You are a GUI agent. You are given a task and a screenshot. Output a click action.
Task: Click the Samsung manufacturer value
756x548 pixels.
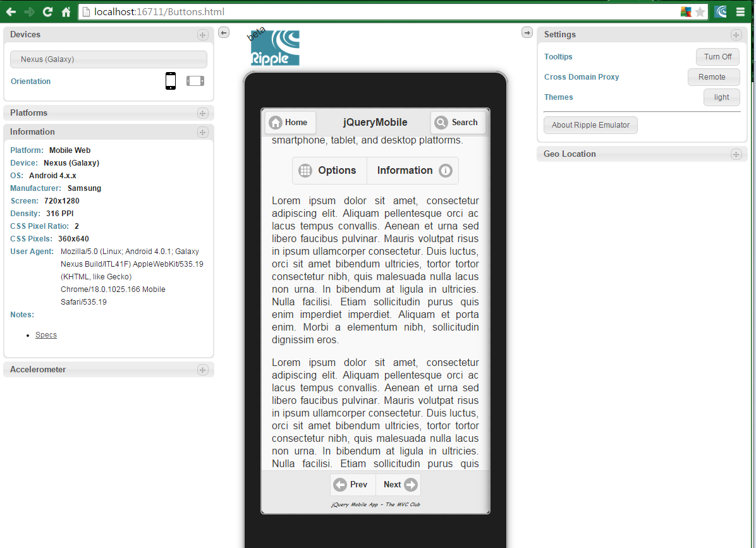[84, 188]
